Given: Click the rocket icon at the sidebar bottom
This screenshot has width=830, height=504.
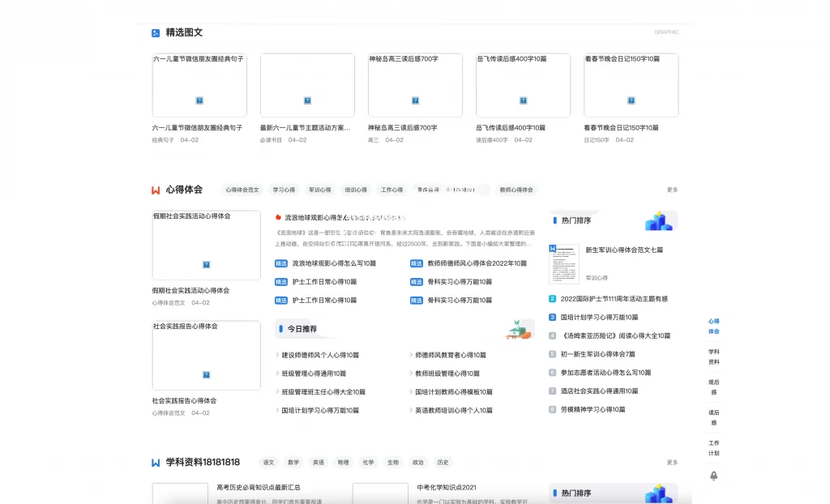Looking at the screenshot, I should click(713, 477).
